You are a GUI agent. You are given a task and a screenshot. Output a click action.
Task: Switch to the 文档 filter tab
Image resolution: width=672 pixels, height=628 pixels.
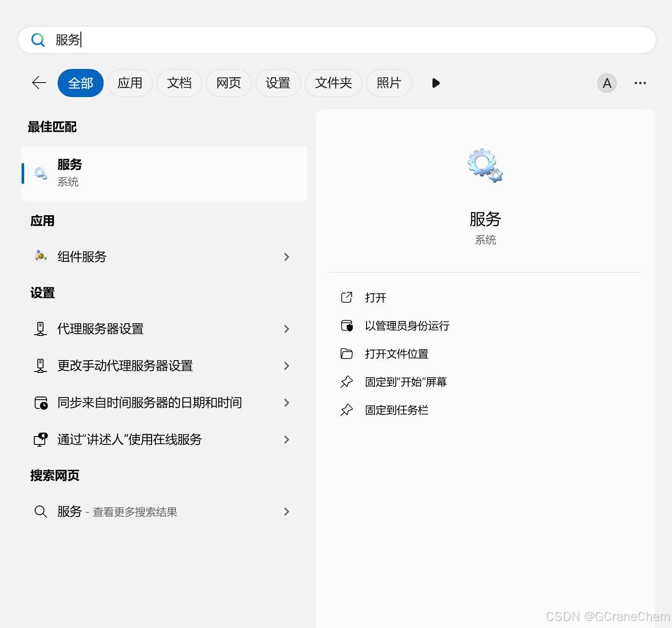click(179, 83)
